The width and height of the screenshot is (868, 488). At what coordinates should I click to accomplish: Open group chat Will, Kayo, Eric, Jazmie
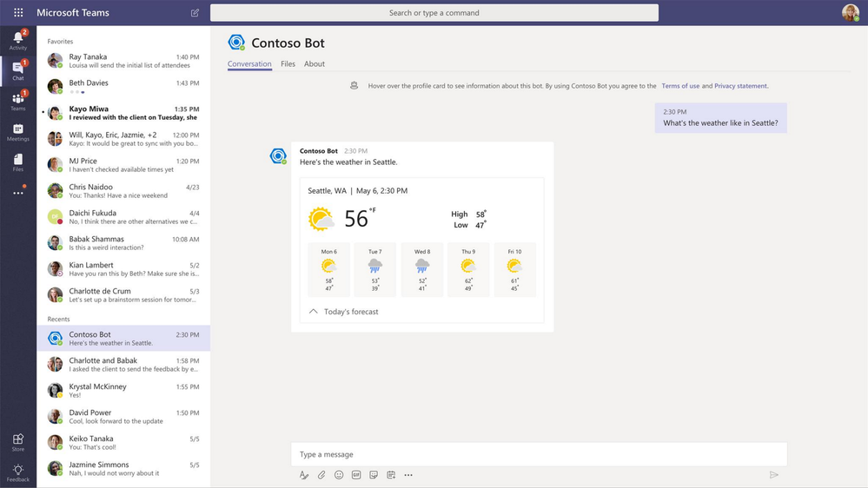pyautogui.click(x=123, y=139)
